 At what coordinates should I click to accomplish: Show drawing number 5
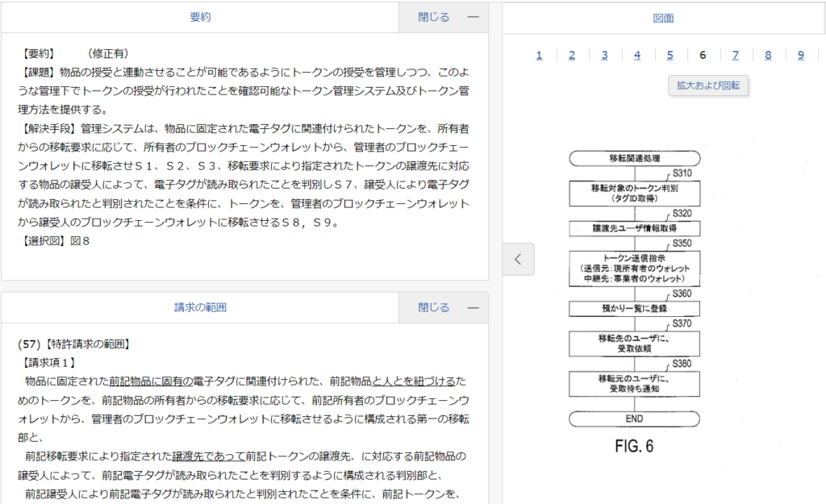tap(670, 56)
